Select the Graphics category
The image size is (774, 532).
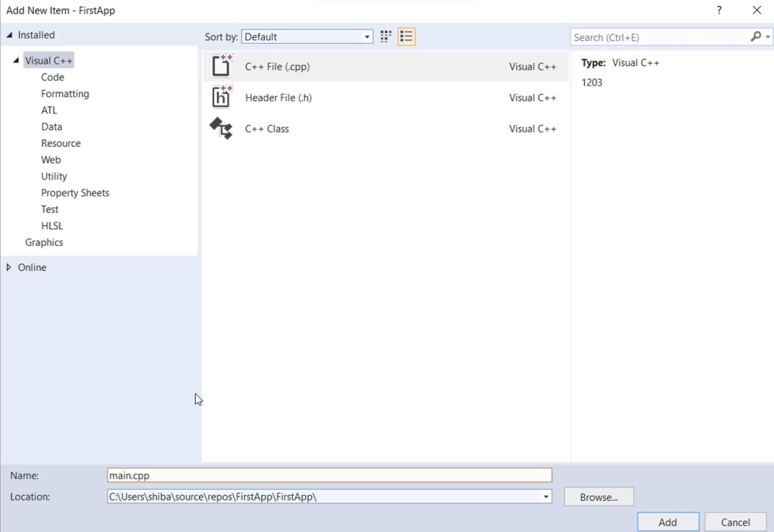(44, 242)
